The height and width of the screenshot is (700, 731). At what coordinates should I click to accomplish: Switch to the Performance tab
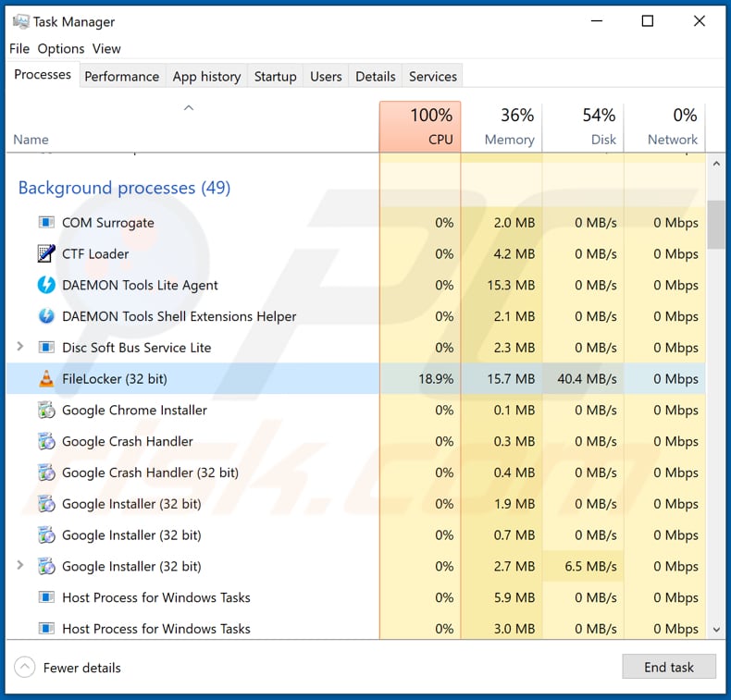(121, 77)
